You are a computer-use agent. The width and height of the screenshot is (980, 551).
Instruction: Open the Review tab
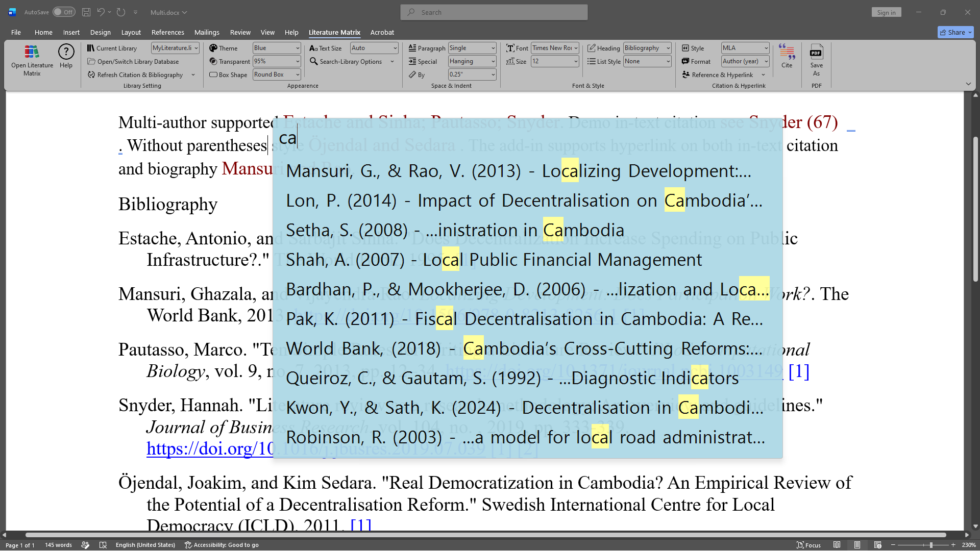(x=240, y=32)
